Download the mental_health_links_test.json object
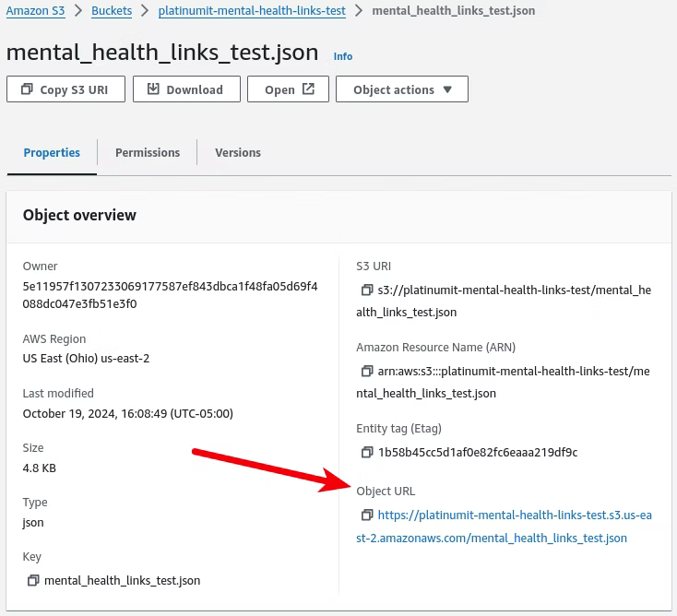 186,89
